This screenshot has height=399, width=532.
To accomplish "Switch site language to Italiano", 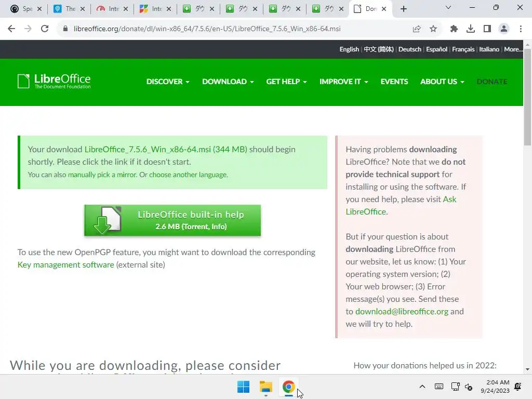I will (489, 49).
